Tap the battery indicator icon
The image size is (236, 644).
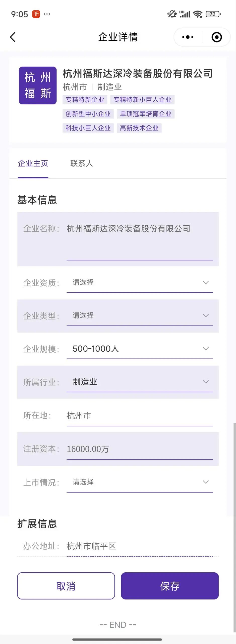pos(213,14)
